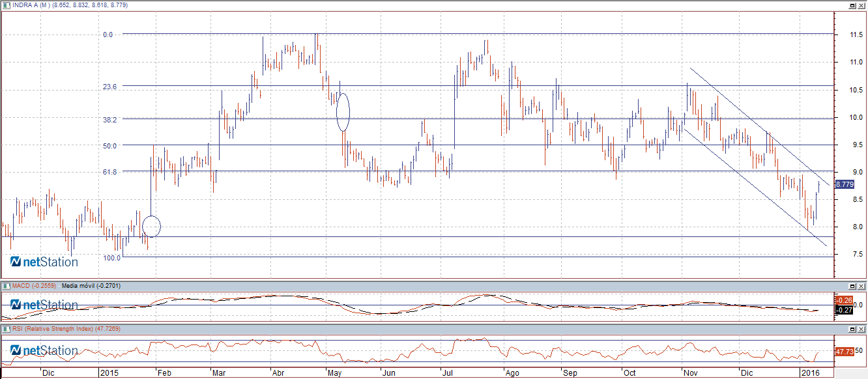Maximize the MACD indicator panel
Viewport: 868px width, 379px height.
(852, 286)
